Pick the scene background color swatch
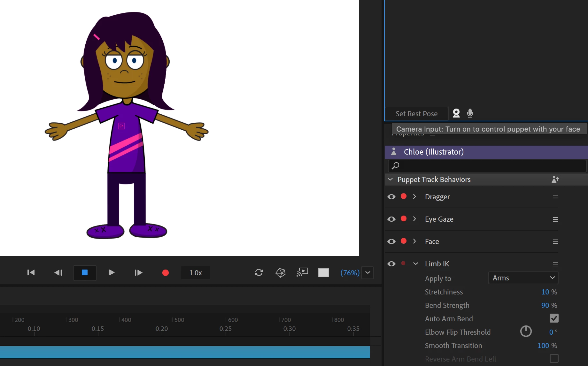588x366 pixels. (324, 273)
